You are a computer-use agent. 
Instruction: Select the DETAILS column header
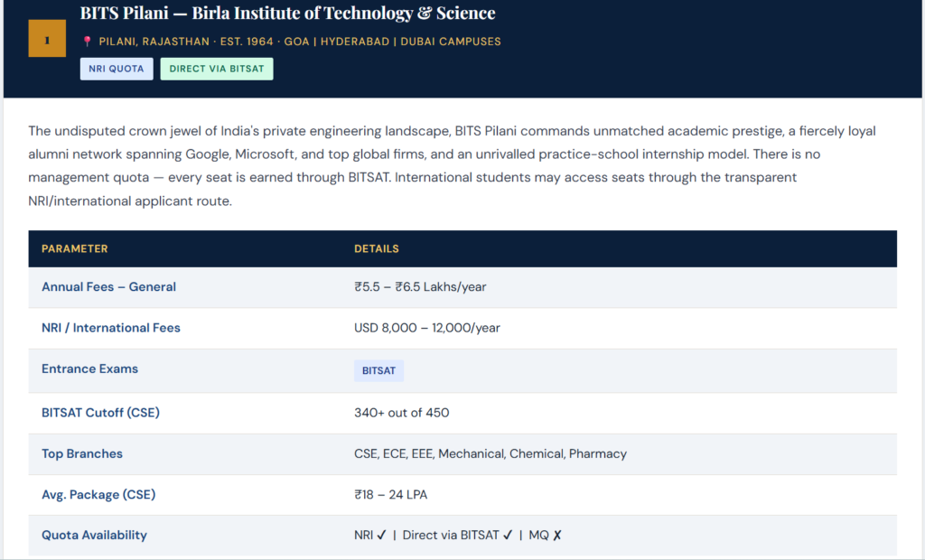point(377,248)
